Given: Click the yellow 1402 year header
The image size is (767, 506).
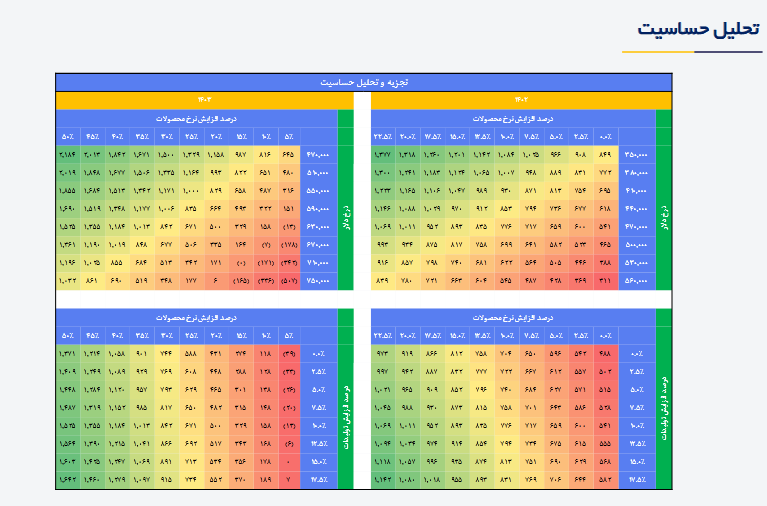Looking at the screenshot, I should (x=521, y=100).
